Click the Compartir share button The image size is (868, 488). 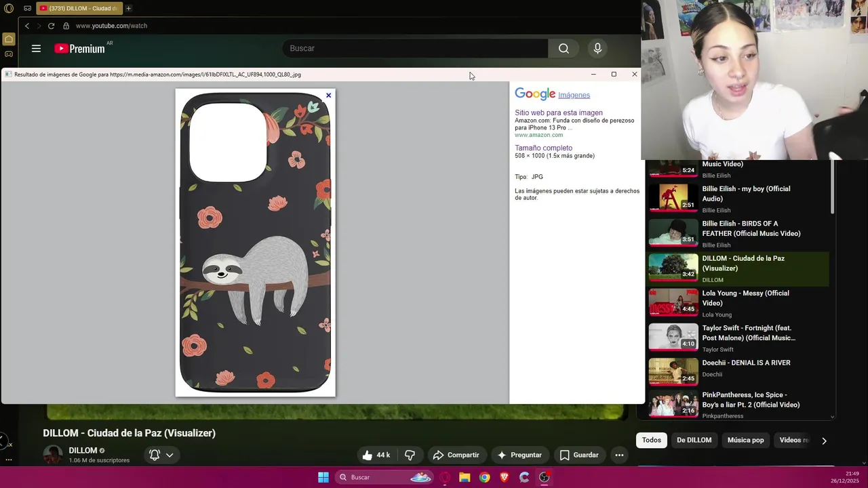[456, 455]
